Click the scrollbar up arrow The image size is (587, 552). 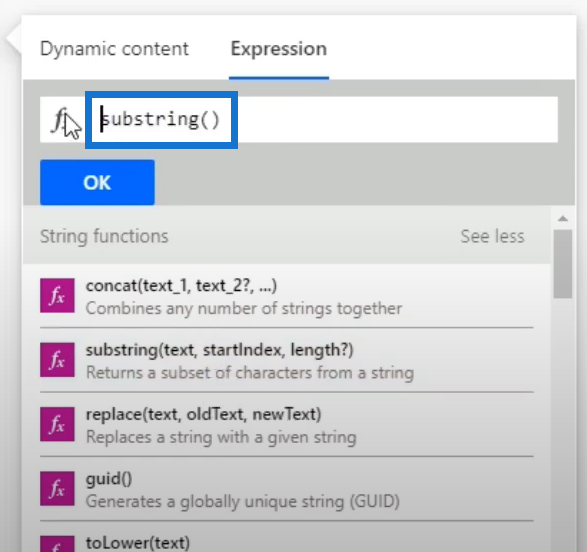(563, 219)
